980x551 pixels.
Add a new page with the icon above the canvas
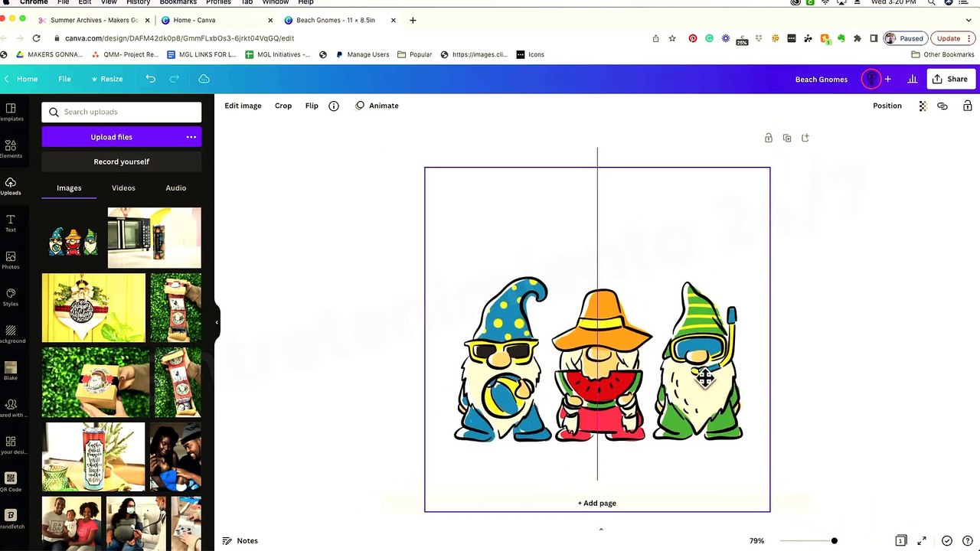tap(805, 138)
